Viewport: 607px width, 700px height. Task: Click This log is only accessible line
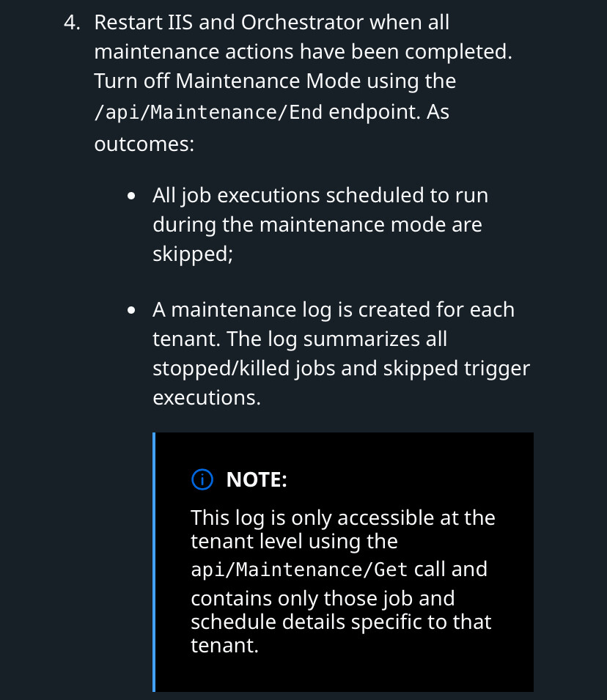[342, 517]
